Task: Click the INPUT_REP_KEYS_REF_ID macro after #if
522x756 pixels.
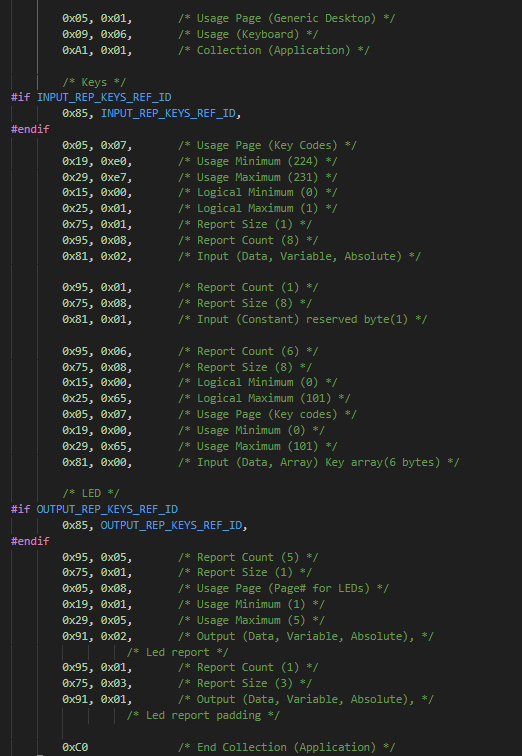Action: point(104,97)
